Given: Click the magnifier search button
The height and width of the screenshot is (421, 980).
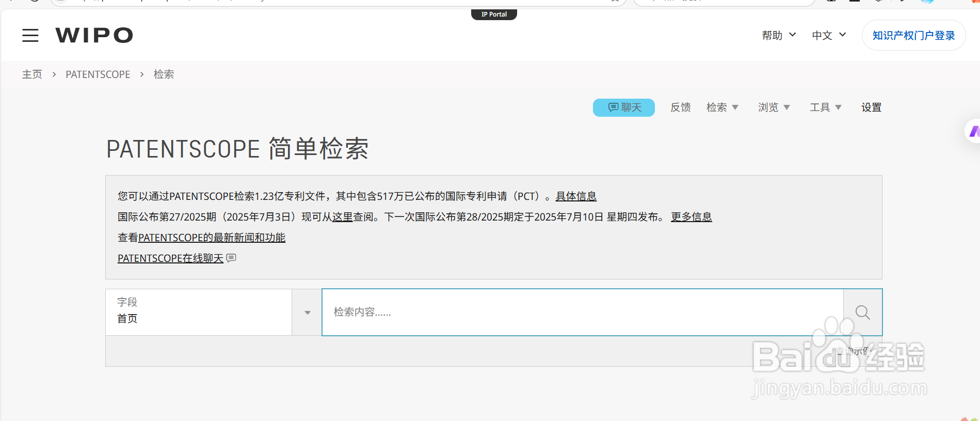Looking at the screenshot, I should pyautogui.click(x=862, y=313).
